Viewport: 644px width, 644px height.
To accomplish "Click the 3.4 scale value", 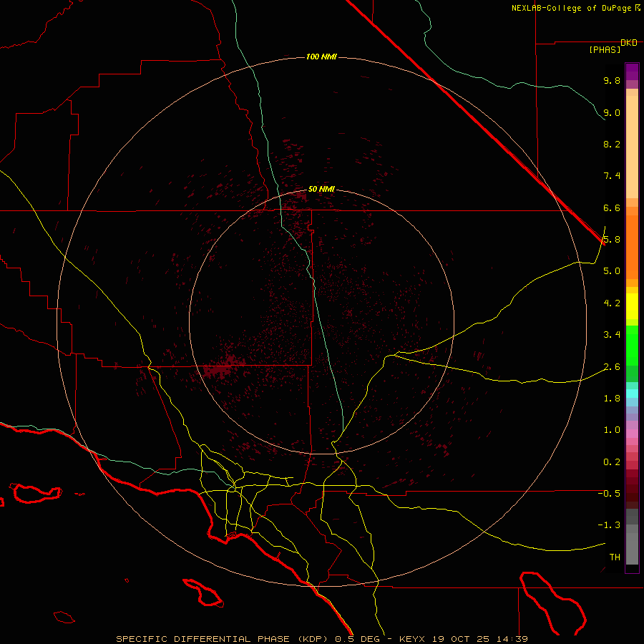I will click(x=612, y=335).
